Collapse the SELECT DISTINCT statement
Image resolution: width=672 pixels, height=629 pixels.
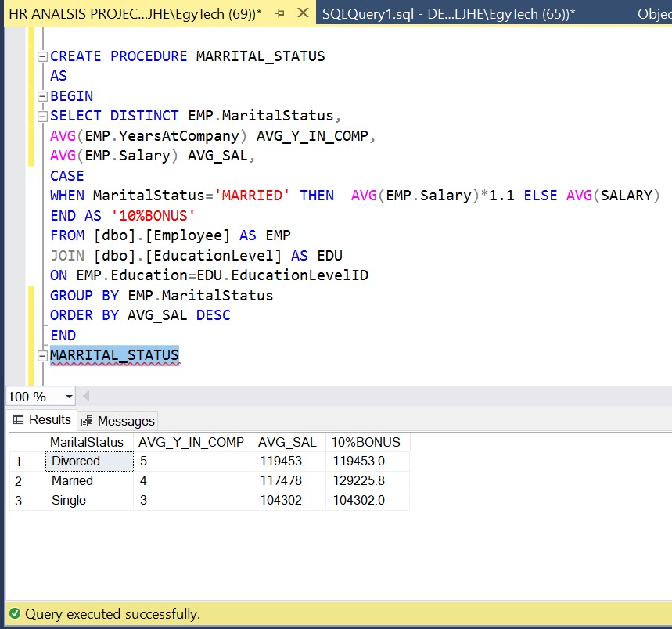tap(42, 116)
